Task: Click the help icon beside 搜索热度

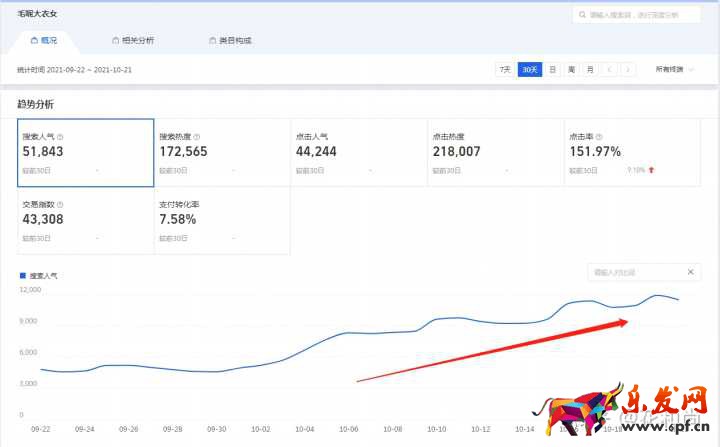Action: (196, 137)
